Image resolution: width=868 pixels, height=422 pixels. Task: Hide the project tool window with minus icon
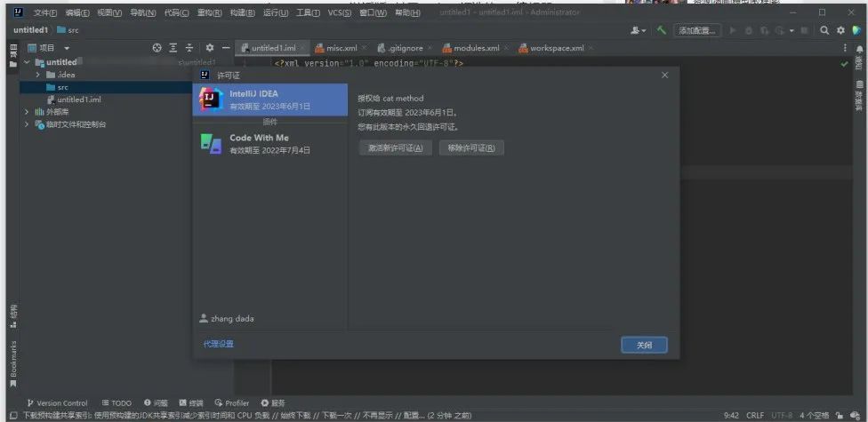225,48
